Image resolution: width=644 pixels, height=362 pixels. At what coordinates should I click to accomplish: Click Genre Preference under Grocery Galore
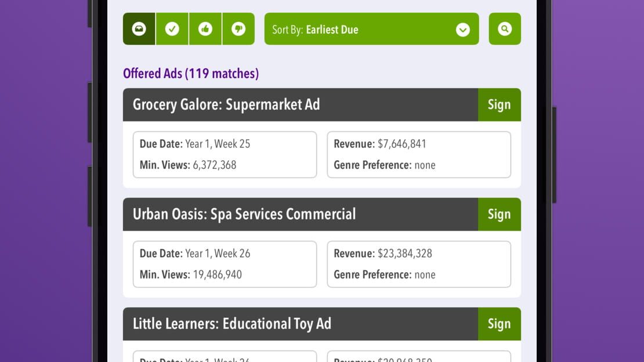pos(385,165)
